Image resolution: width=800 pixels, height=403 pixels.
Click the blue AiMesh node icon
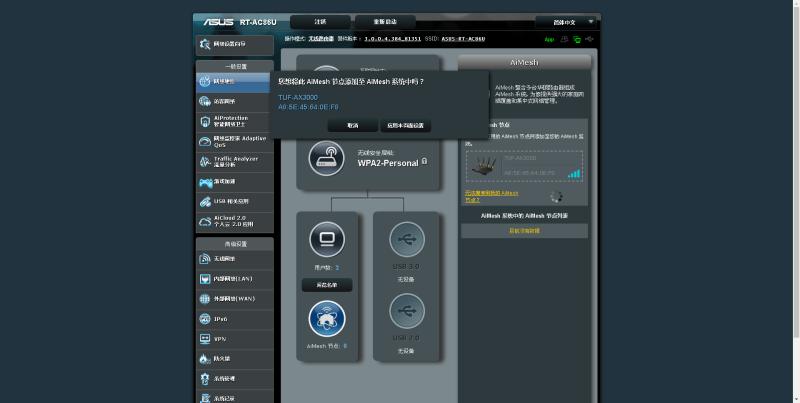pos(327,319)
